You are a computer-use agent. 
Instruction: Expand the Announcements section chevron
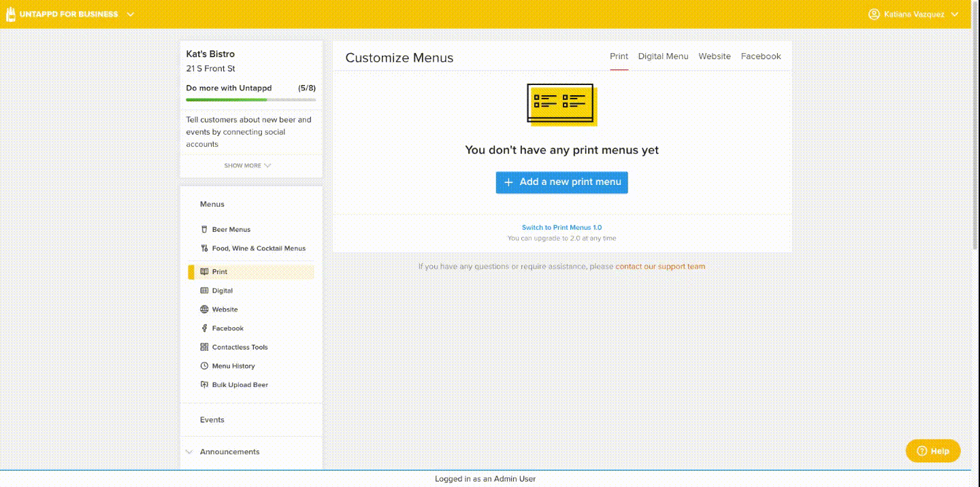189,452
